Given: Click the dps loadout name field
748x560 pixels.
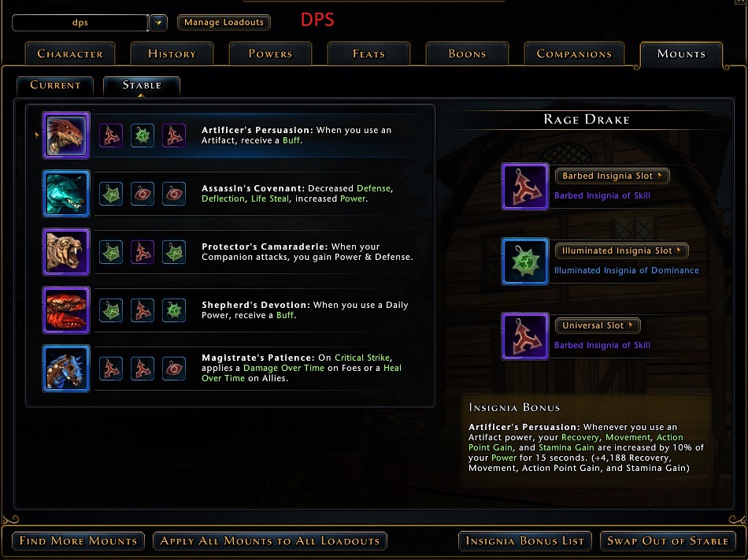Looking at the screenshot, I should [x=80, y=22].
